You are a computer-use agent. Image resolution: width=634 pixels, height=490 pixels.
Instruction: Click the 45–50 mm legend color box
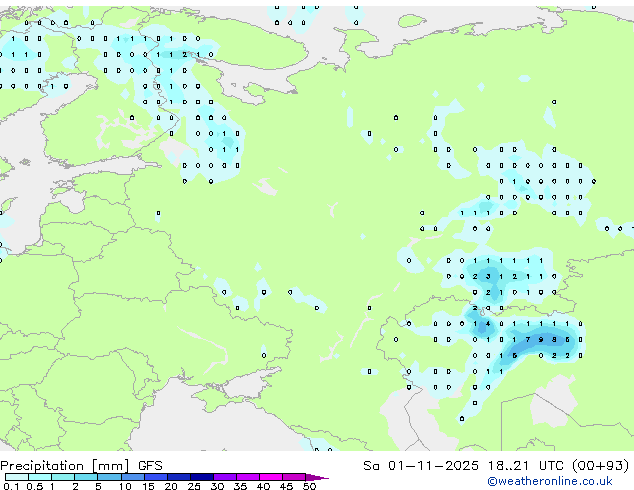click(294, 477)
